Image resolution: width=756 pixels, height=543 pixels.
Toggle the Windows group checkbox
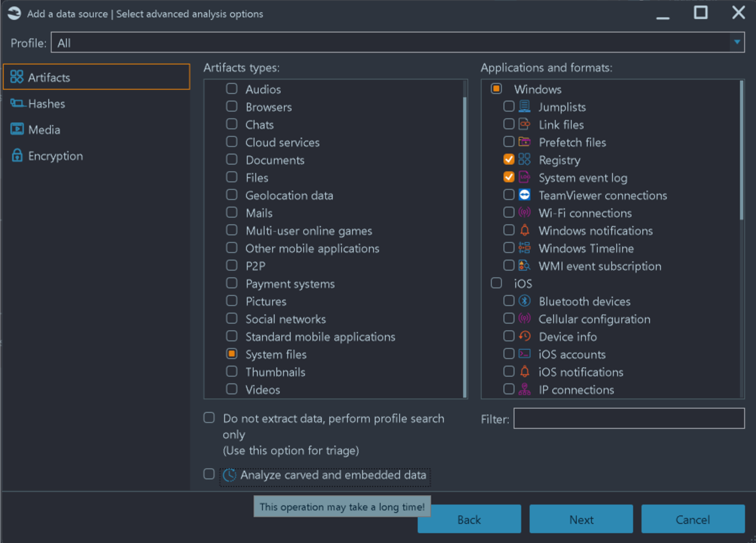coord(496,89)
